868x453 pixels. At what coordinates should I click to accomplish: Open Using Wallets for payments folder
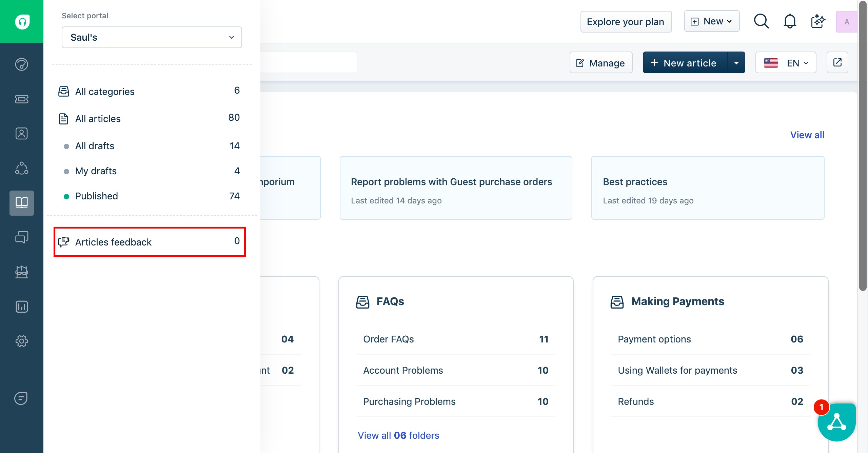710,370
